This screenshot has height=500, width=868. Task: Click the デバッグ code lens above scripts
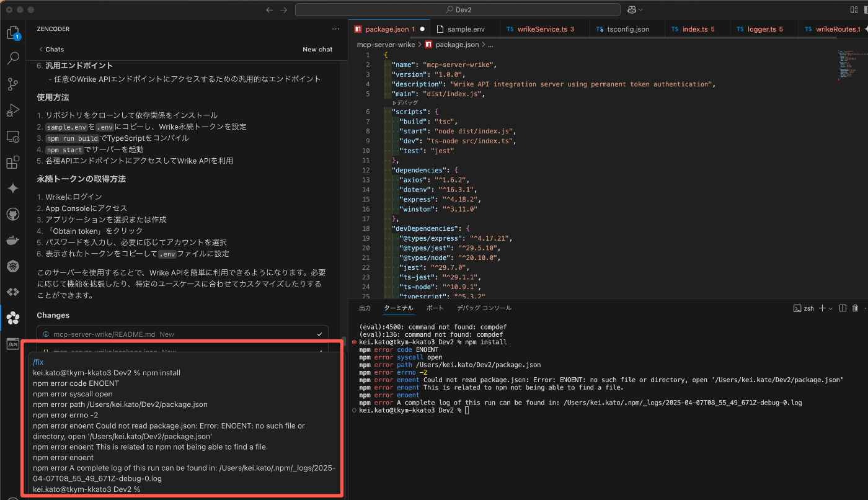coord(405,103)
